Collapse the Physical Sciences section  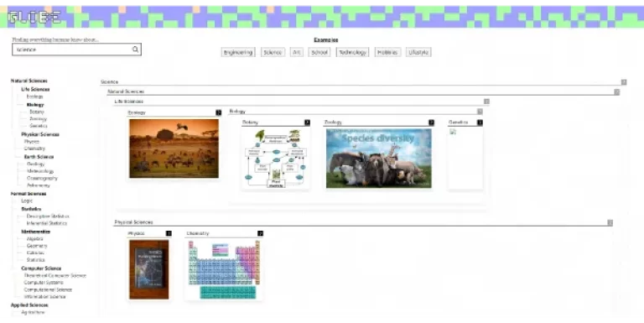click(610, 222)
